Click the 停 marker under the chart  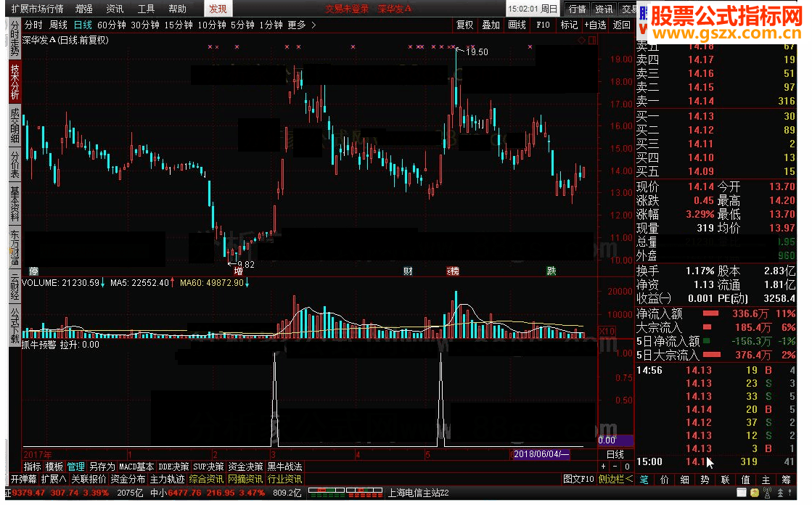click(33, 271)
